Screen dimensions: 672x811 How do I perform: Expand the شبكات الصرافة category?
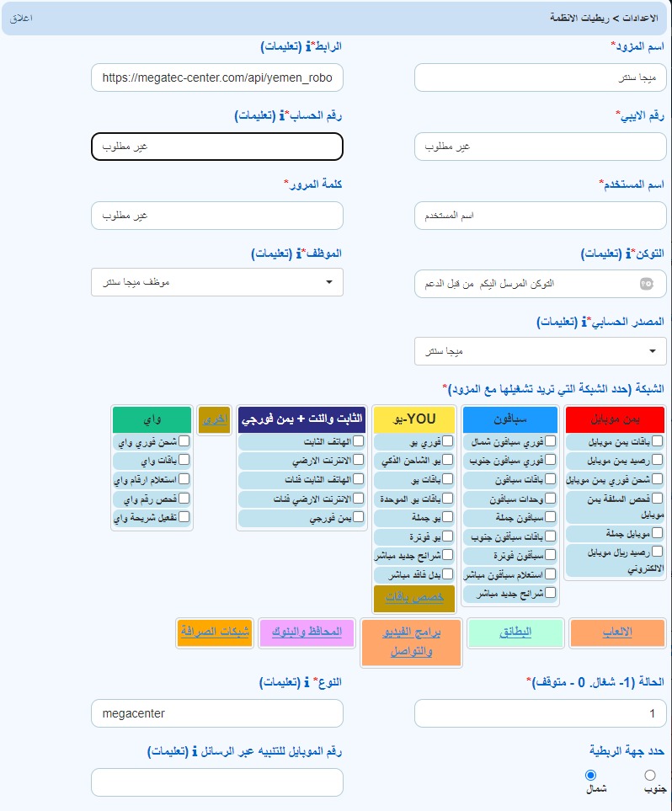215,632
